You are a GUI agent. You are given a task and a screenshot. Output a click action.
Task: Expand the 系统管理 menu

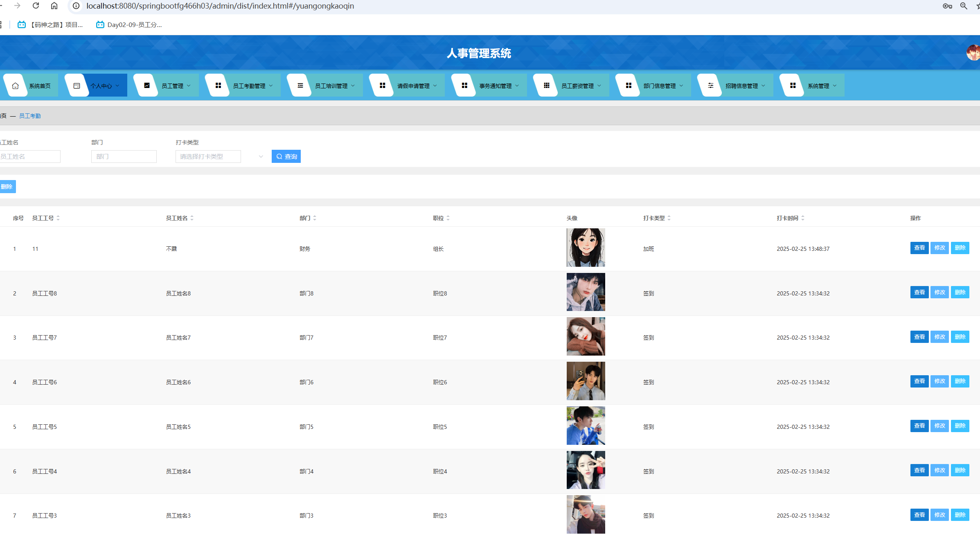click(x=818, y=86)
